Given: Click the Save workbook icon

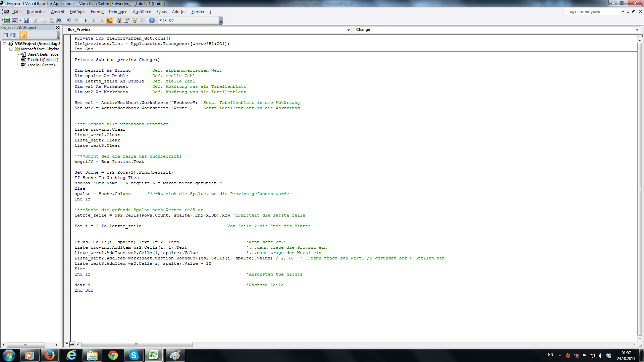Looking at the screenshot, I should pyautogui.click(x=26, y=20).
